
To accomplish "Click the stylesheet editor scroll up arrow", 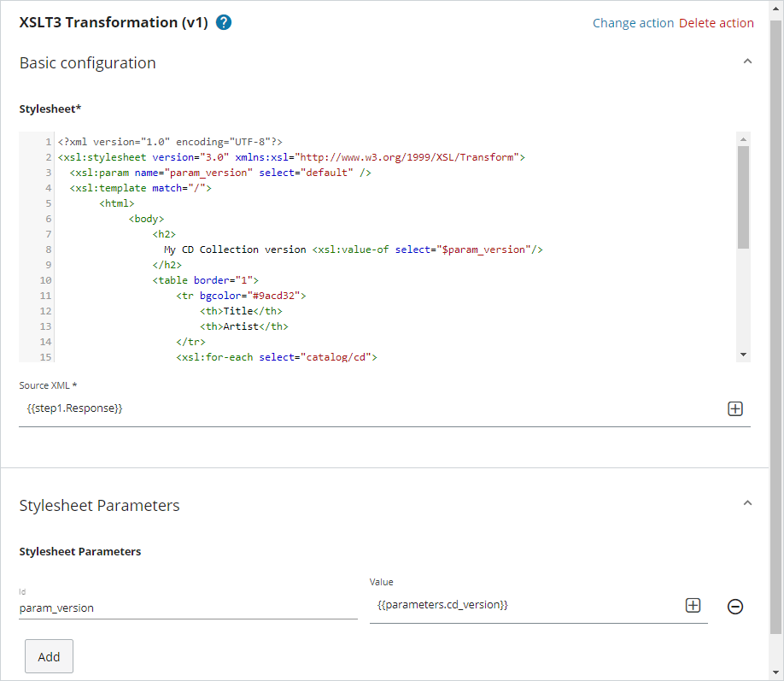I will [x=744, y=139].
